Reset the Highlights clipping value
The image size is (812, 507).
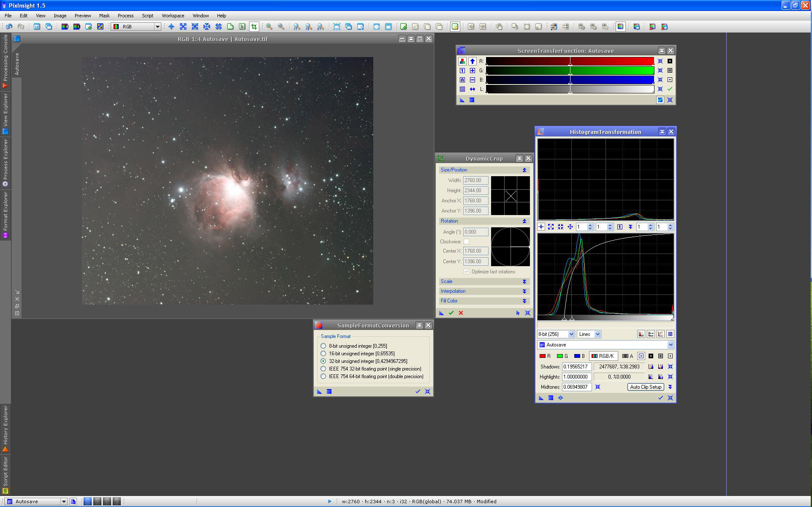tap(670, 377)
